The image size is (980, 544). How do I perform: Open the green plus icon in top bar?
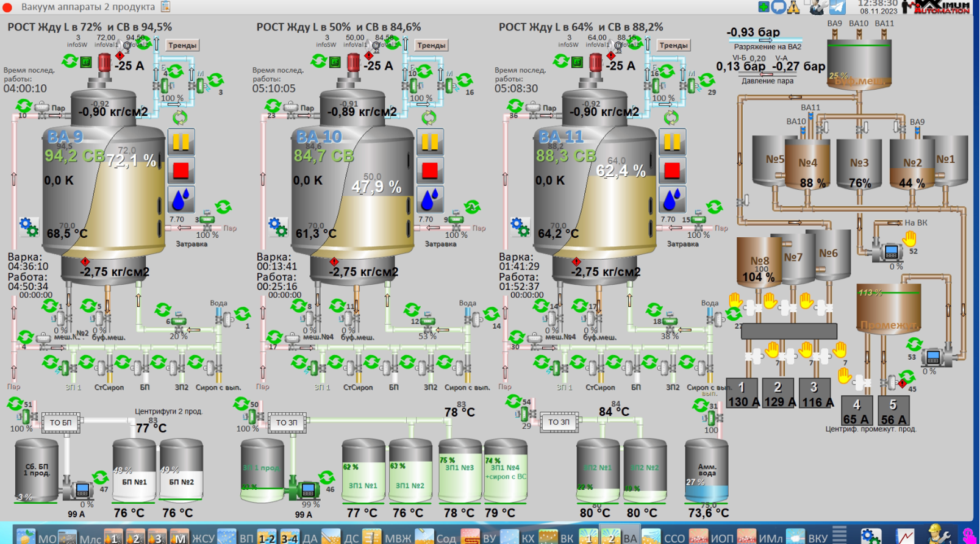point(764,7)
